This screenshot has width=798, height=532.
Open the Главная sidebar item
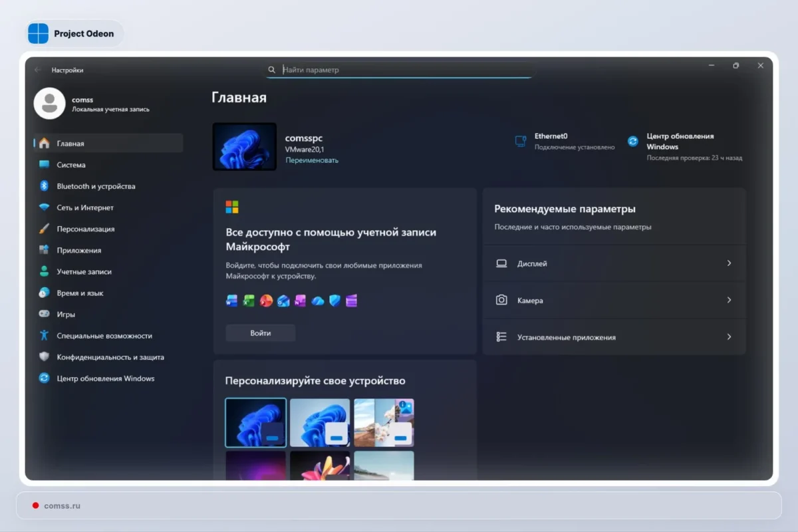[x=108, y=143]
